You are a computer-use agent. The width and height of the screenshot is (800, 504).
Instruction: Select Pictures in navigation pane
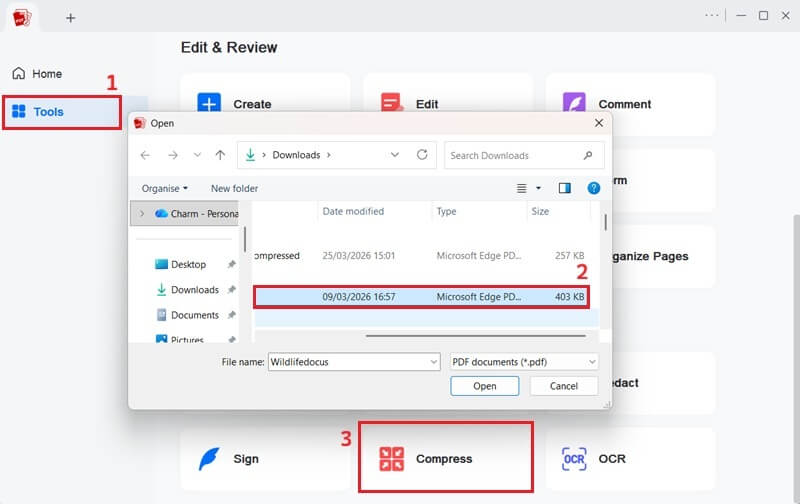pos(180,339)
